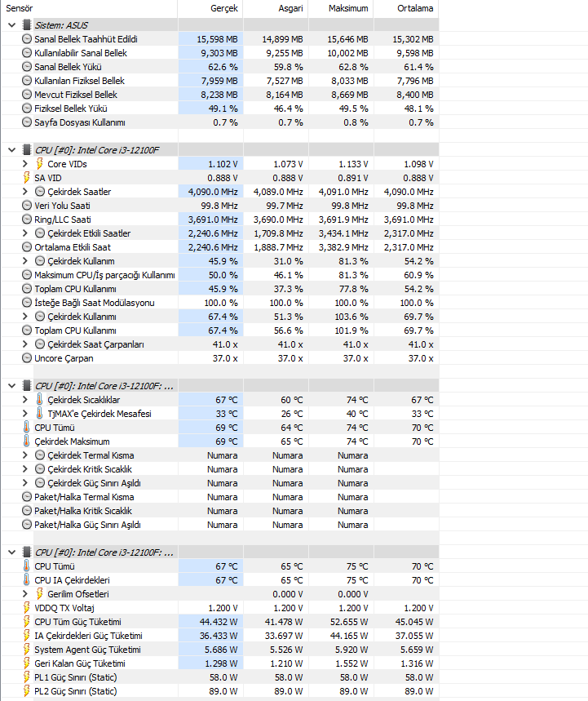Expand the TjMAX'e Çekirdek Mesafesi row
Viewport: 588px width, 701px height.
pos(25,413)
